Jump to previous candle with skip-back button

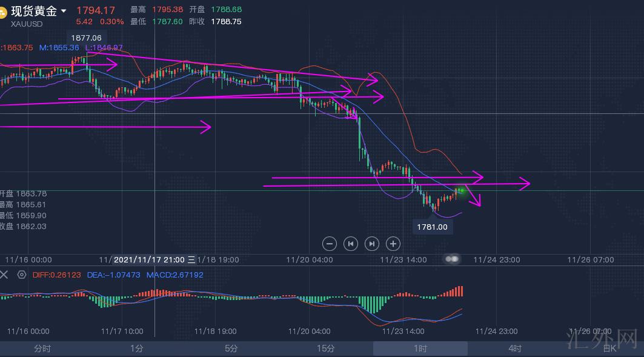350,244
